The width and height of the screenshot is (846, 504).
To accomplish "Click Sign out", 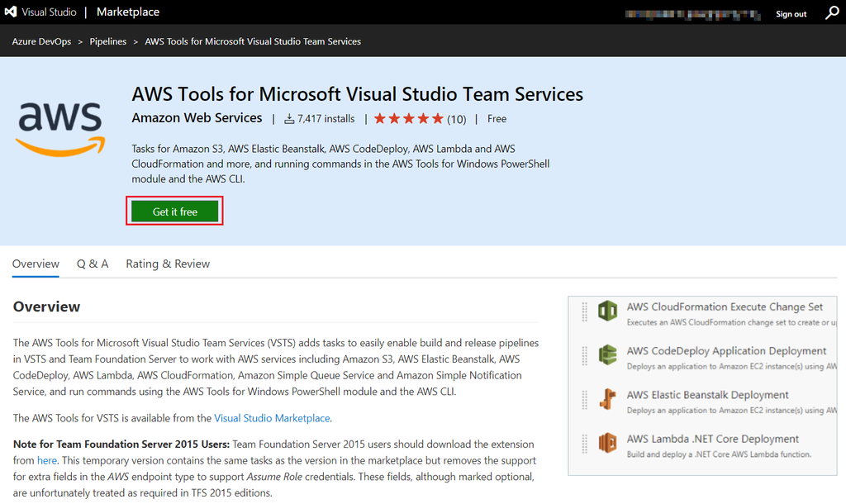I will (791, 14).
